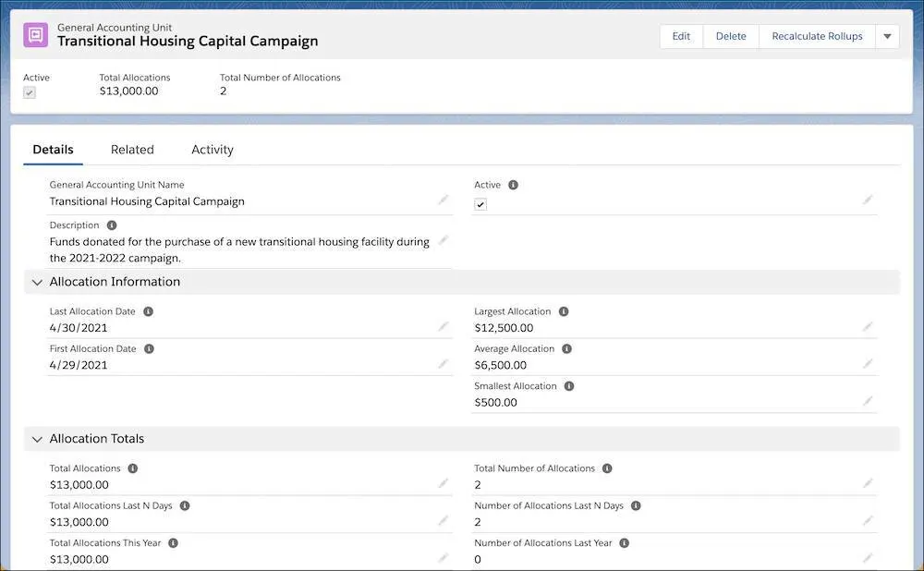Collapse the Allocation Totals section
924x571 pixels.
37,439
